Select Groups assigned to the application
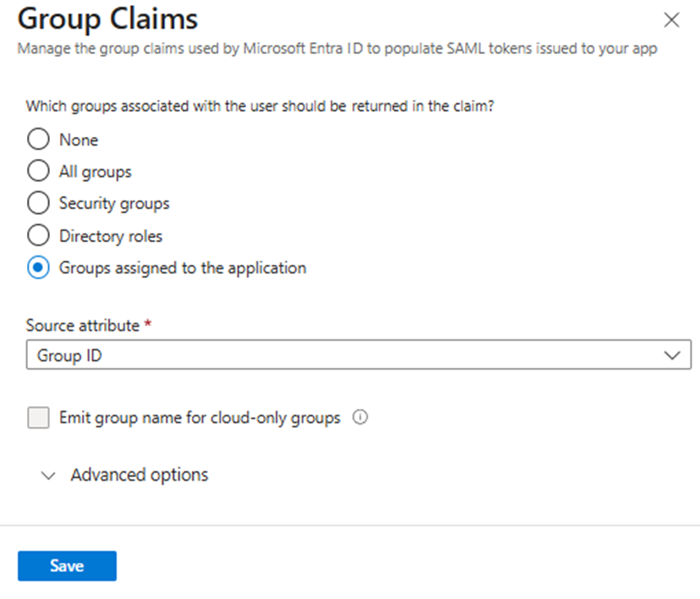The height and width of the screenshot is (599, 700). tap(38, 267)
